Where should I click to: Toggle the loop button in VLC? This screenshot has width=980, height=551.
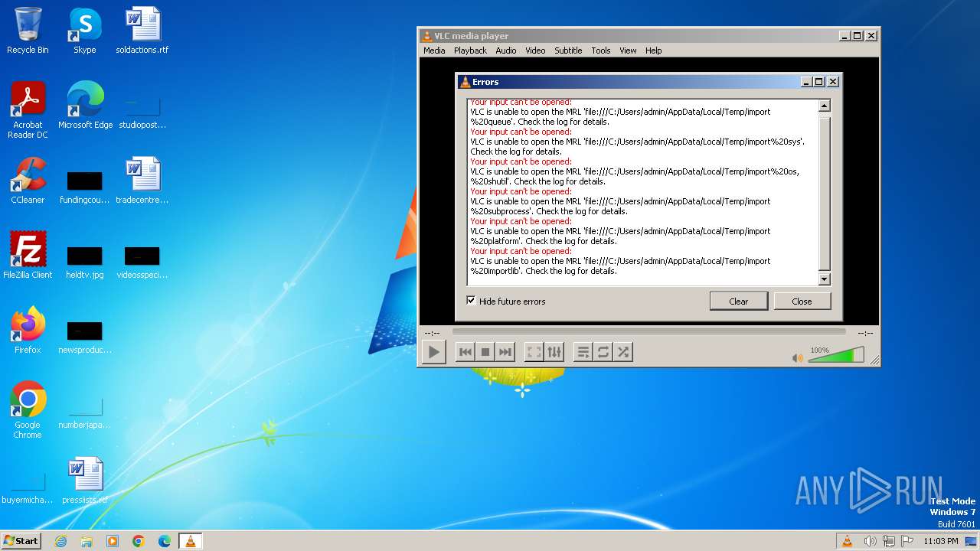603,352
